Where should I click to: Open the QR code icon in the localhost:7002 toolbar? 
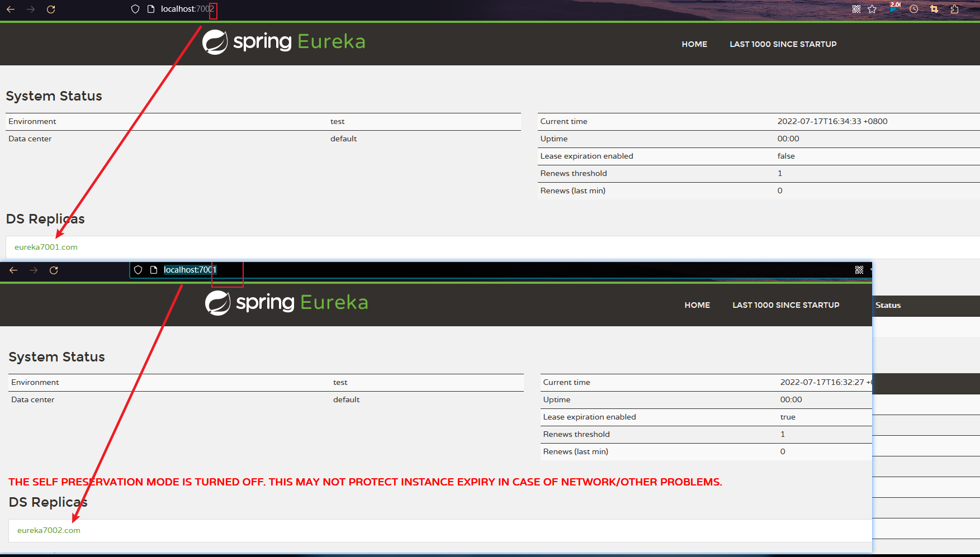(x=856, y=9)
